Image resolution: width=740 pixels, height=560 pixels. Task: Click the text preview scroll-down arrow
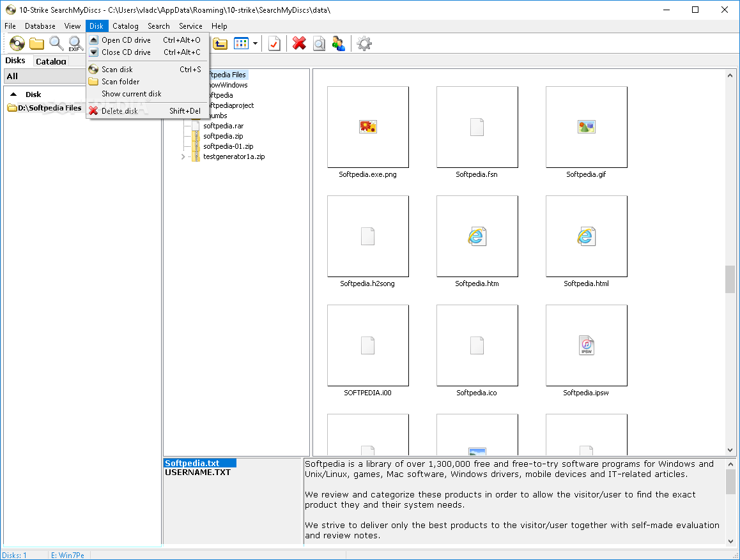click(730, 541)
